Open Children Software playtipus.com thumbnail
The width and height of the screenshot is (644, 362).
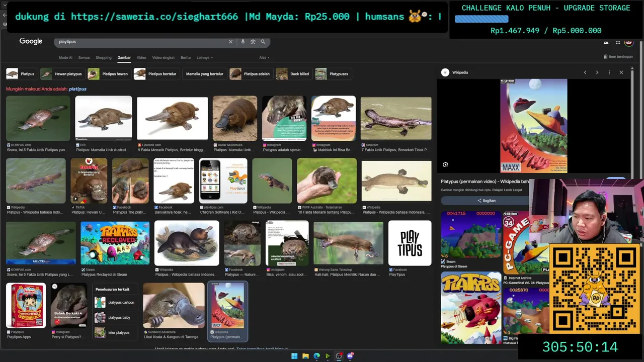[223, 181]
